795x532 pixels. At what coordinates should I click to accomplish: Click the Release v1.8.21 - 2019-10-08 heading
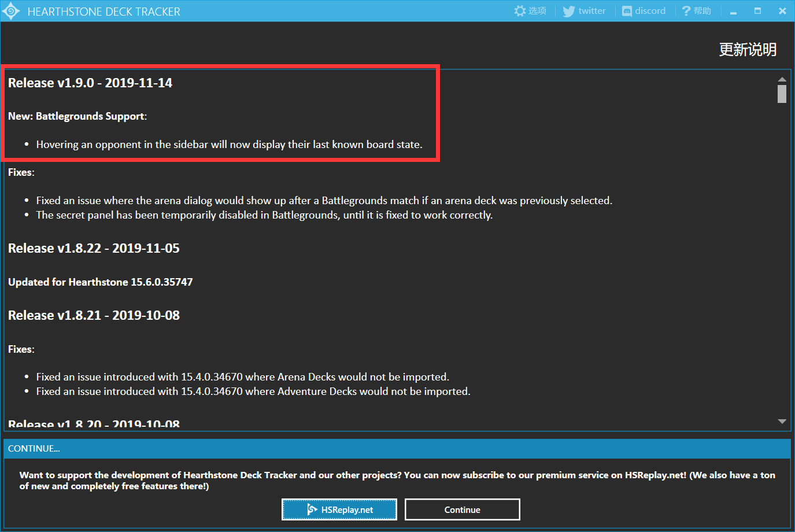pos(94,315)
